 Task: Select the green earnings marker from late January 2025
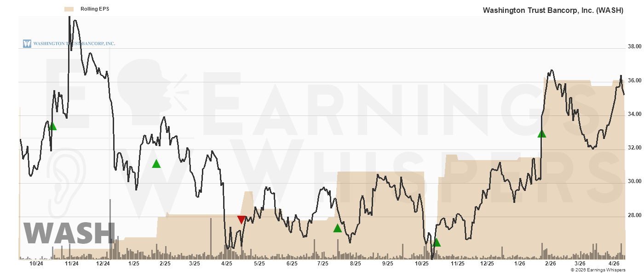click(156, 163)
